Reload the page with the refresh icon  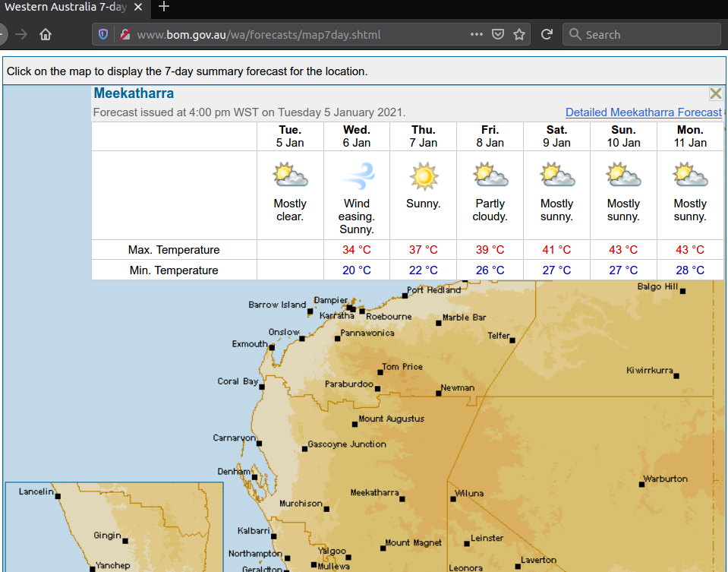pos(546,35)
